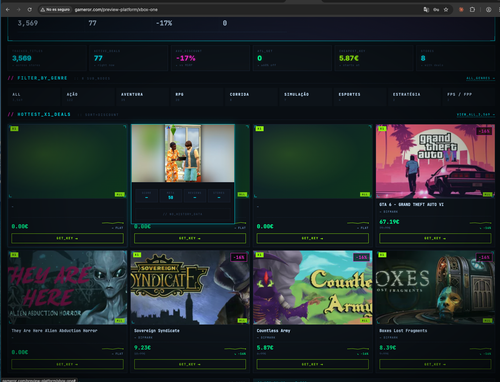Screen dimensions: 500x382
Task: Open the ALL_GENRES link
Action: [x=480, y=78]
